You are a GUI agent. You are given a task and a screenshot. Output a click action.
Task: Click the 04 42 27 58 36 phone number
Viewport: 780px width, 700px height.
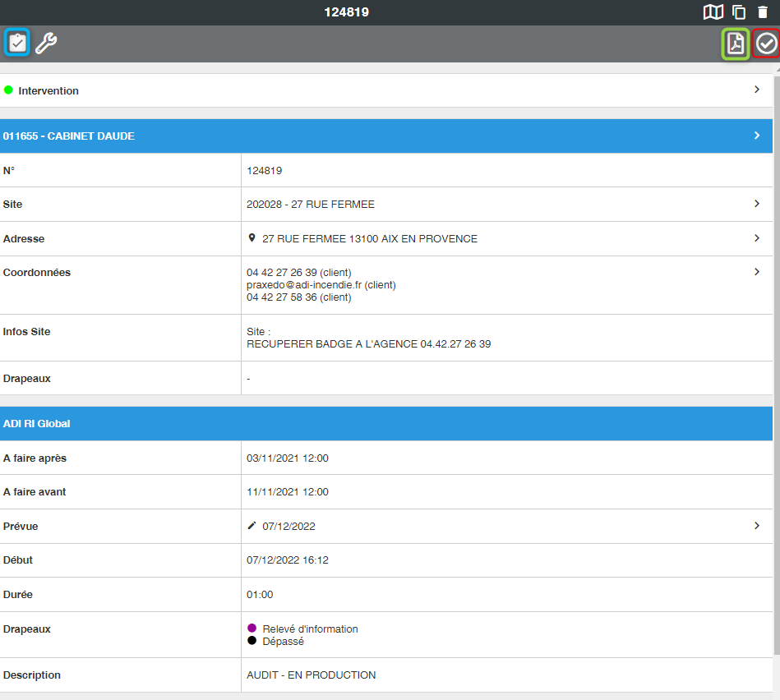[x=281, y=297]
